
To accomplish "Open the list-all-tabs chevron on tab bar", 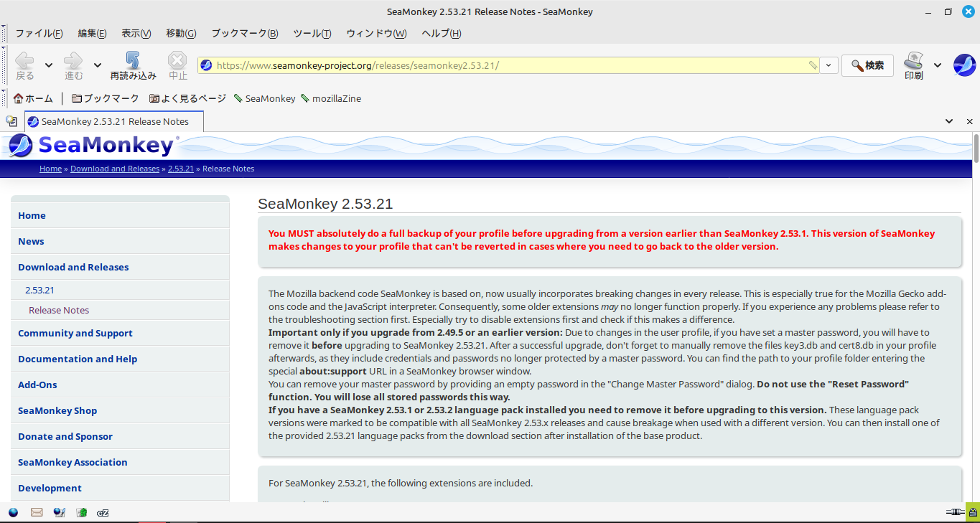I will [949, 121].
